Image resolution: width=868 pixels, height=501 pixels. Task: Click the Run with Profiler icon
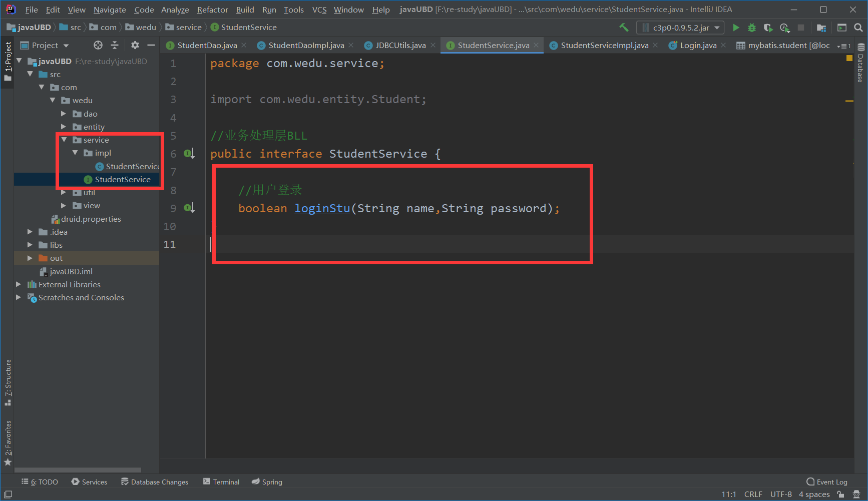click(x=784, y=28)
